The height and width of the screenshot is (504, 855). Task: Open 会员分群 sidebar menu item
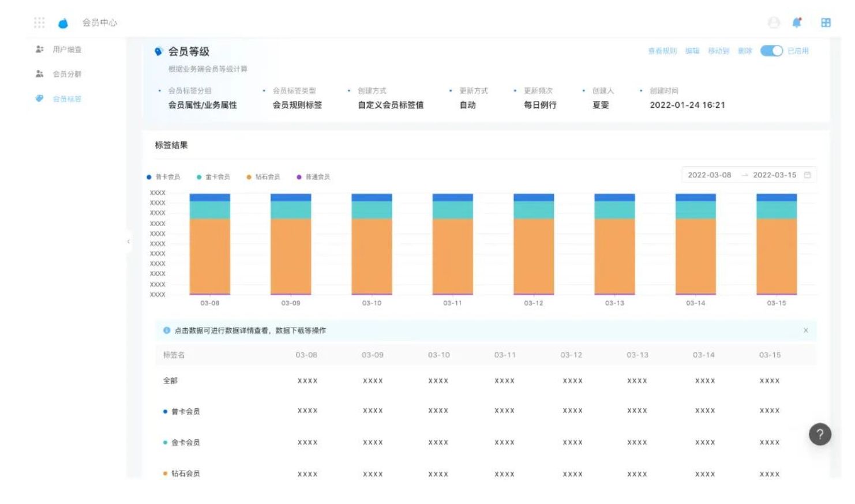[x=66, y=74]
